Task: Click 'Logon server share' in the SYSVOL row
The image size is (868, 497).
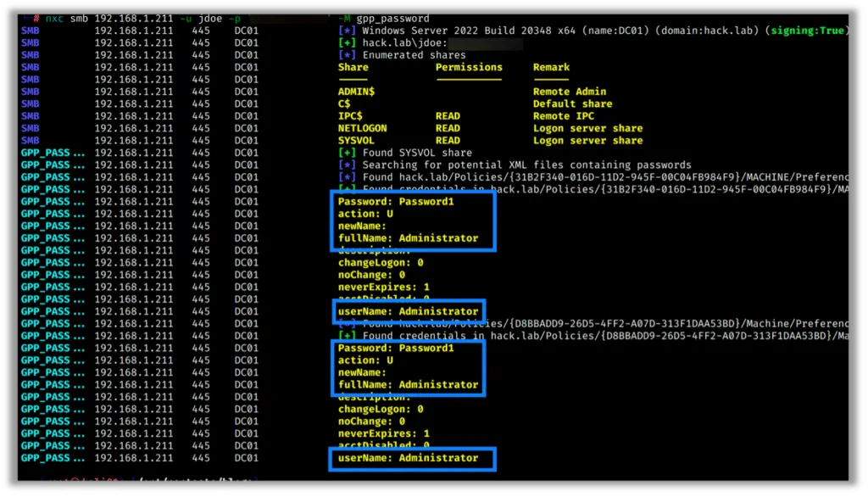Action: 588,140
